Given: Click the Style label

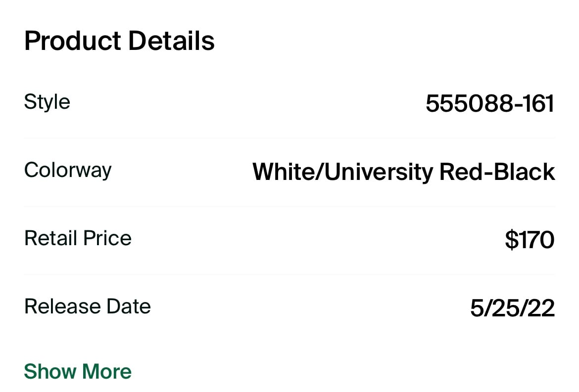Looking at the screenshot, I should [x=47, y=102].
